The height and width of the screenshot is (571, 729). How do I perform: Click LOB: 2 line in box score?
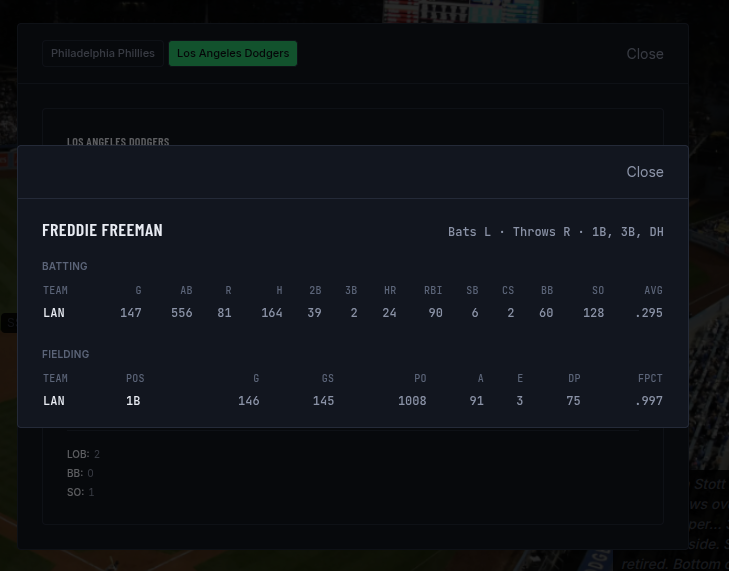click(x=83, y=454)
